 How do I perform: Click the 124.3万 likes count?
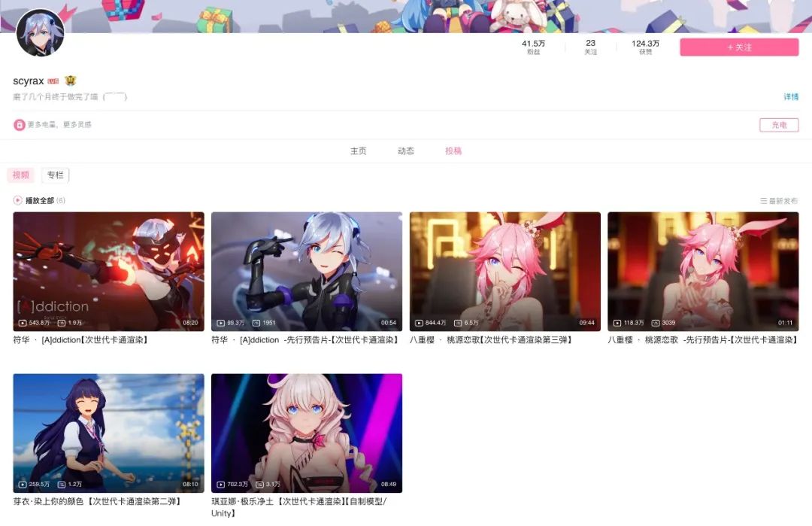tap(646, 47)
